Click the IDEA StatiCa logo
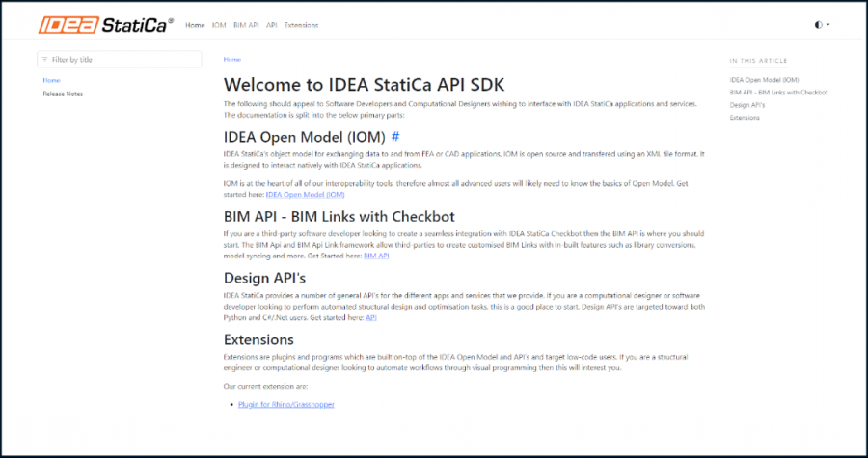The height and width of the screenshot is (458, 868). [x=106, y=25]
